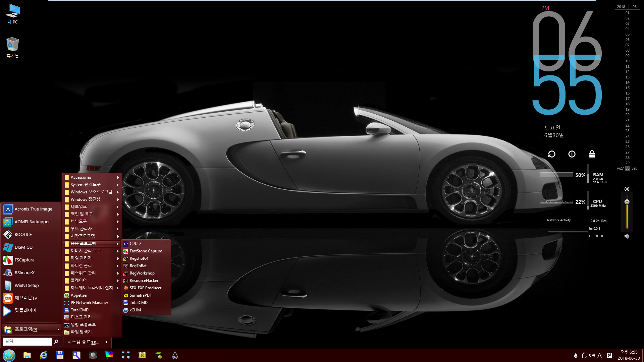Launch xCHM viewer
The image size is (644, 362).
(x=146, y=310)
